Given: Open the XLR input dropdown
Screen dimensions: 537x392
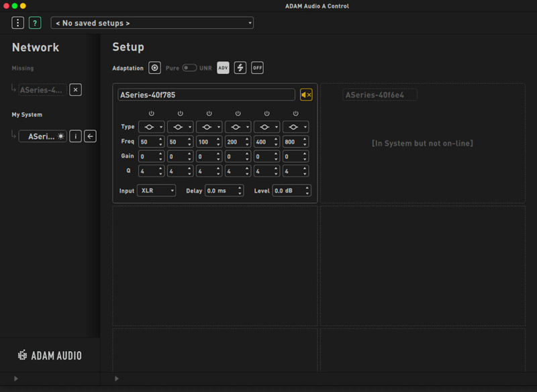Looking at the screenshot, I should (156, 191).
